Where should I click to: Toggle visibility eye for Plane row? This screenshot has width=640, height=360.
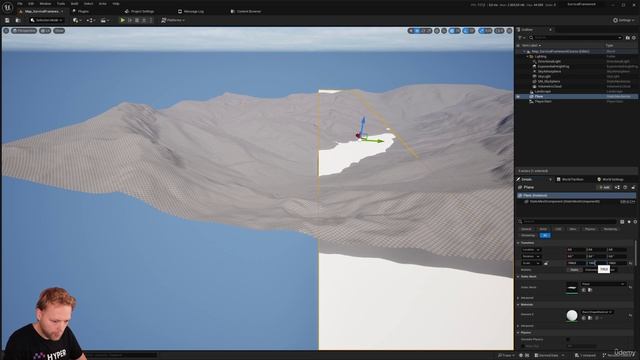pyautogui.click(x=518, y=96)
